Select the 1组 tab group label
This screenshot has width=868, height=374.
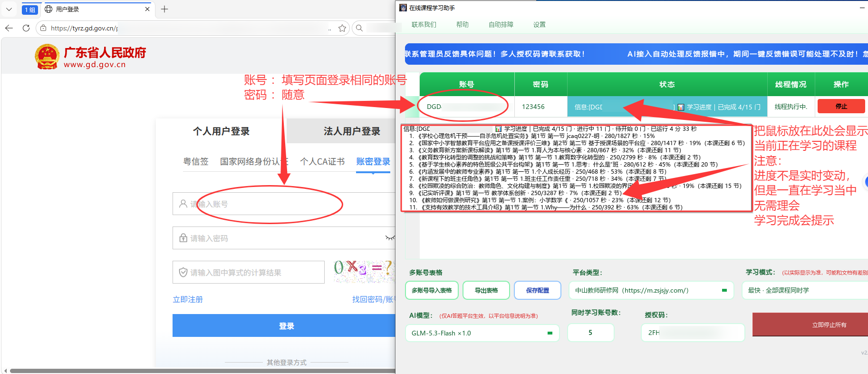(30, 10)
